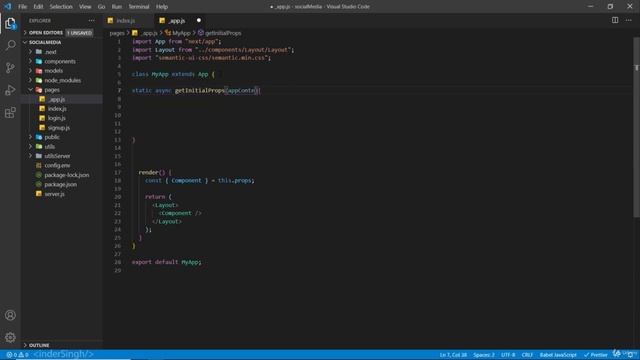Viewport: 640px width, 360px height.
Task: Click the unsaved dot on _app.js tab
Action: point(199,20)
